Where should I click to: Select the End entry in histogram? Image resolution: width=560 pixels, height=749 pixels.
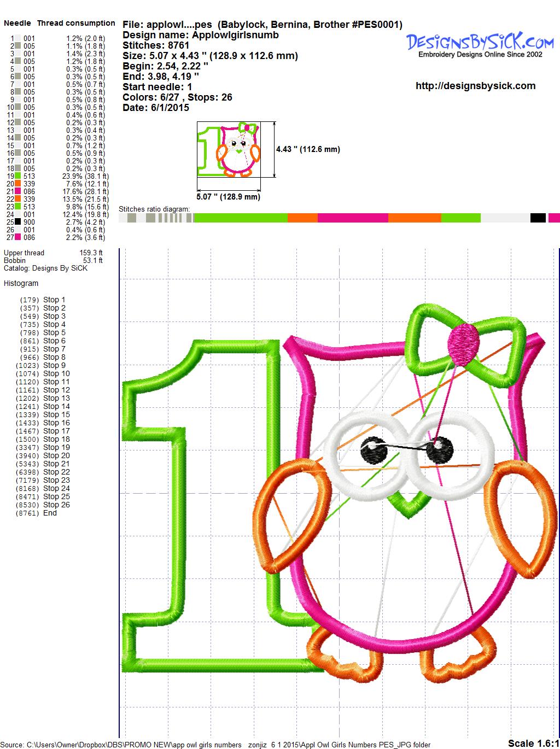pos(50,513)
